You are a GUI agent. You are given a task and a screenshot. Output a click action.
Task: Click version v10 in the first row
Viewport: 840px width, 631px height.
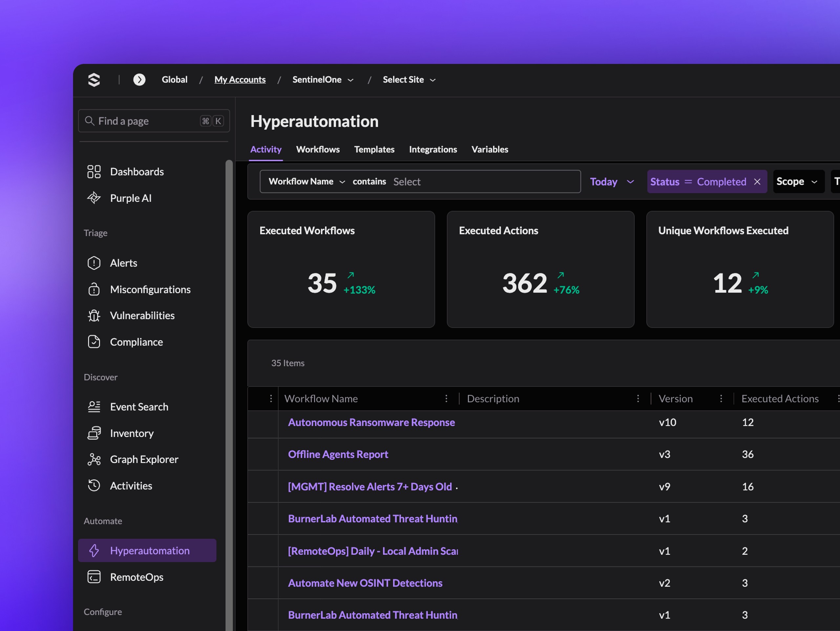coord(667,423)
